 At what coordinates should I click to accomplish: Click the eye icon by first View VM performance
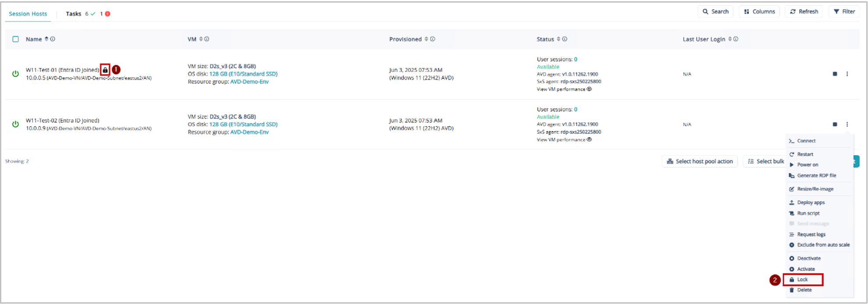[x=589, y=89]
